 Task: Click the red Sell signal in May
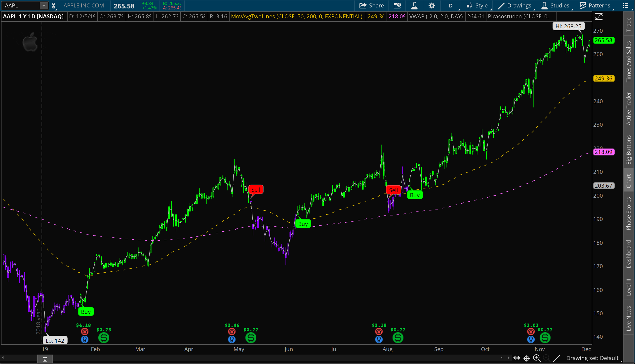[256, 189]
